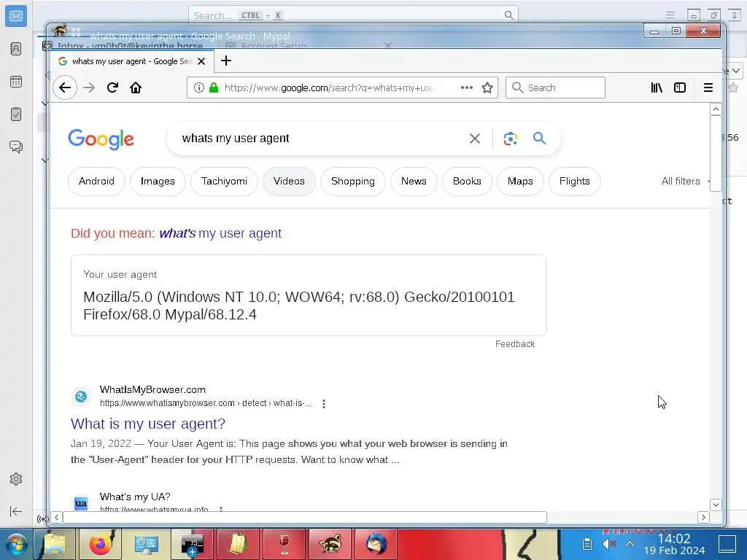This screenshot has height=560, width=747.
Task: Open What's my UA? result site
Action: click(x=135, y=497)
